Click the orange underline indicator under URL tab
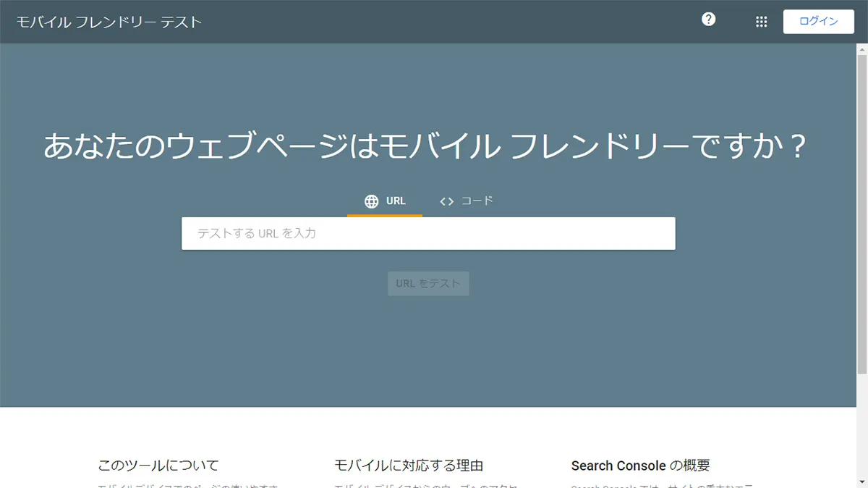 (384, 215)
